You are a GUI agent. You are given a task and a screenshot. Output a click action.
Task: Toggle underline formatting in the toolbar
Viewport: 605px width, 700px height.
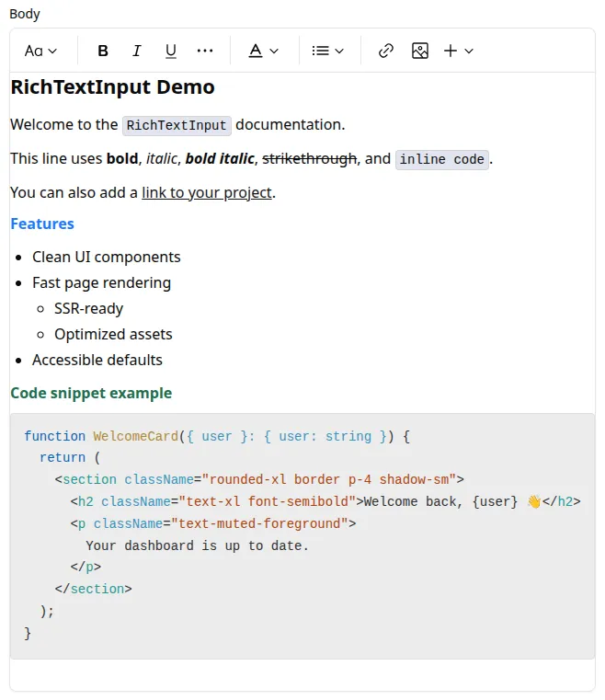(x=171, y=51)
